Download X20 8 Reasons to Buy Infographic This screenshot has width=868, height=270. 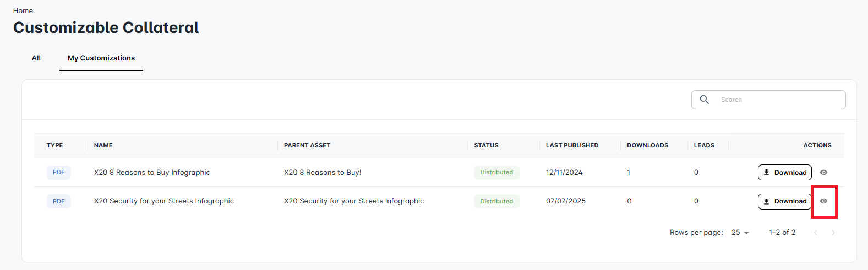(x=784, y=173)
